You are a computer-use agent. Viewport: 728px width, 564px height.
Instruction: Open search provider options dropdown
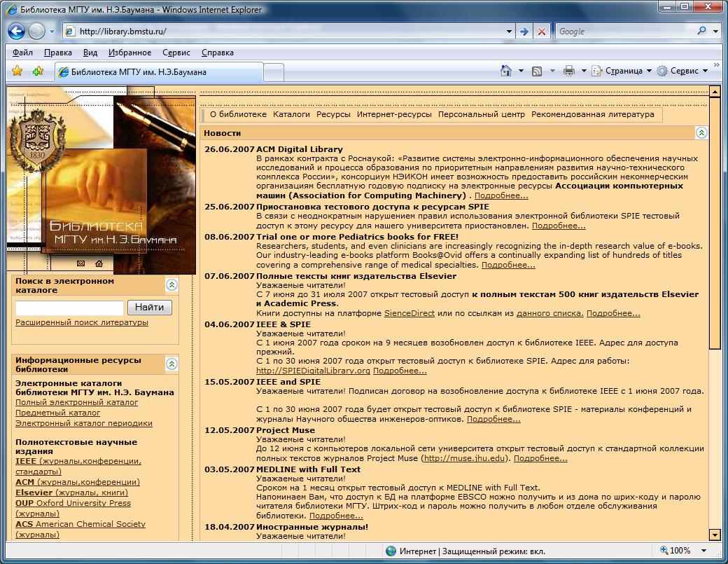[x=715, y=32]
